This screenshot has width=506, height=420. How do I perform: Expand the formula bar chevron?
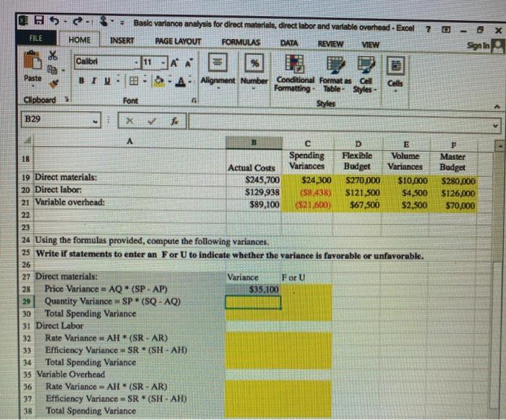(495, 126)
